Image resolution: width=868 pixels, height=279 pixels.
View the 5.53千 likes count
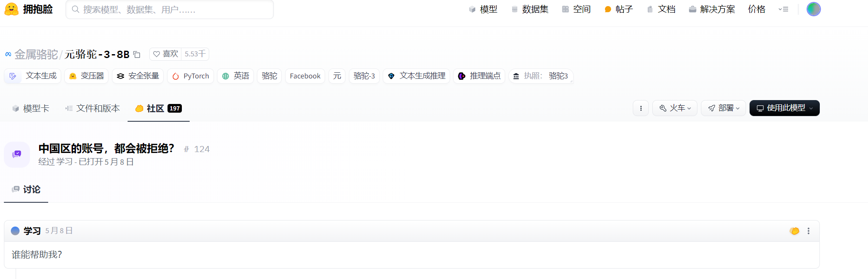coord(195,54)
